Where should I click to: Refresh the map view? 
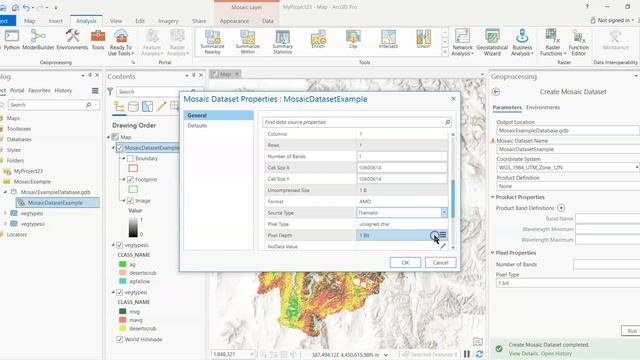click(479, 354)
